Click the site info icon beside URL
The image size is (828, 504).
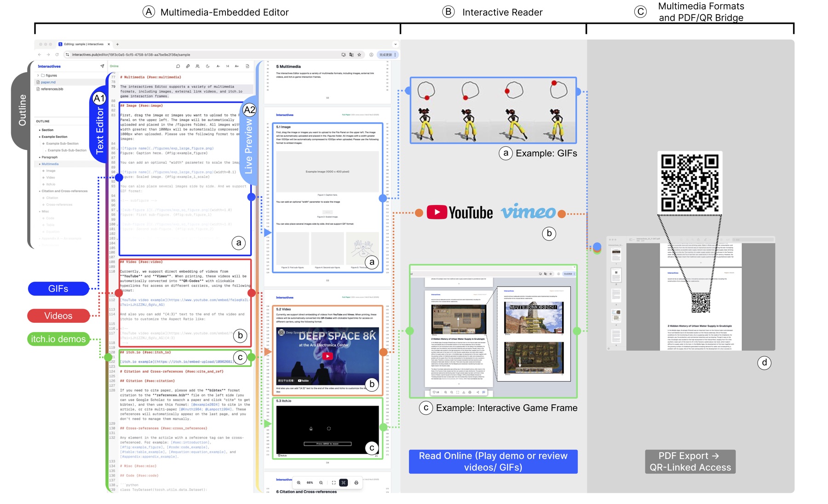pos(67,55)
